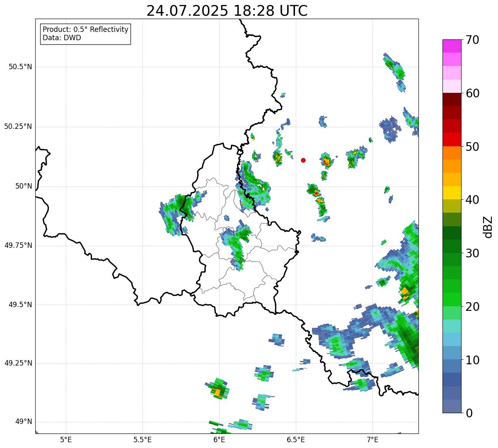Click the colorbar tick label 40
The image size is (498, 448).
(x=472, y=200)
